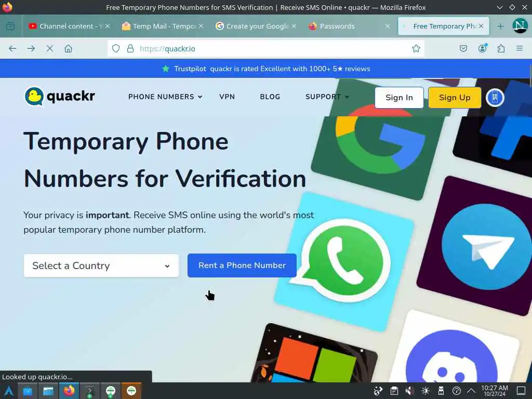Open the Firefox View icon in tab bar
Viewport: 532px width, 399px height.
tap(10, 26)
